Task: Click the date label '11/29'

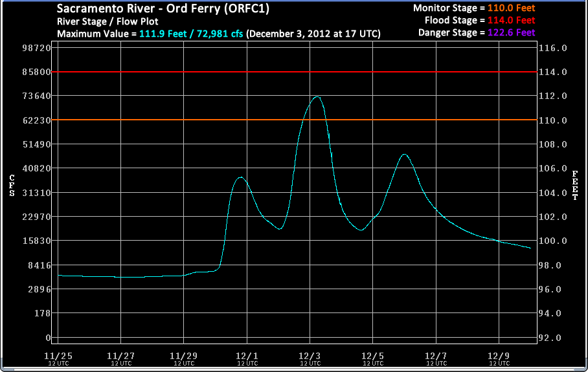Action: 183,356
